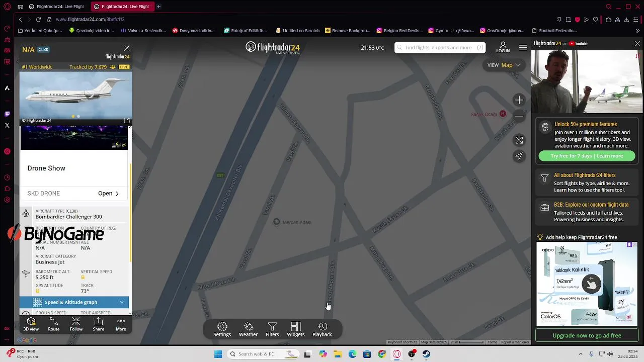The width and height of the screenshot is (644, 362).
Task: Open browser downloads panel
Action: click(626, 20)
